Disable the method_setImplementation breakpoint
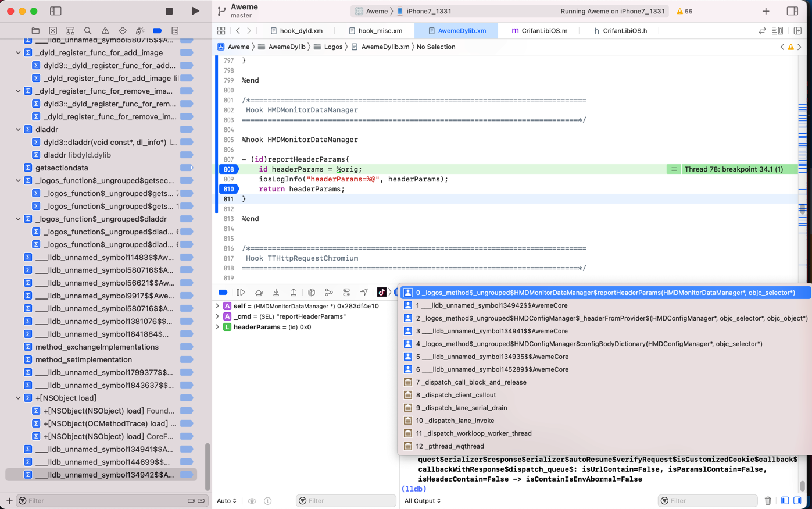812x509 pixels. point(187,360)
